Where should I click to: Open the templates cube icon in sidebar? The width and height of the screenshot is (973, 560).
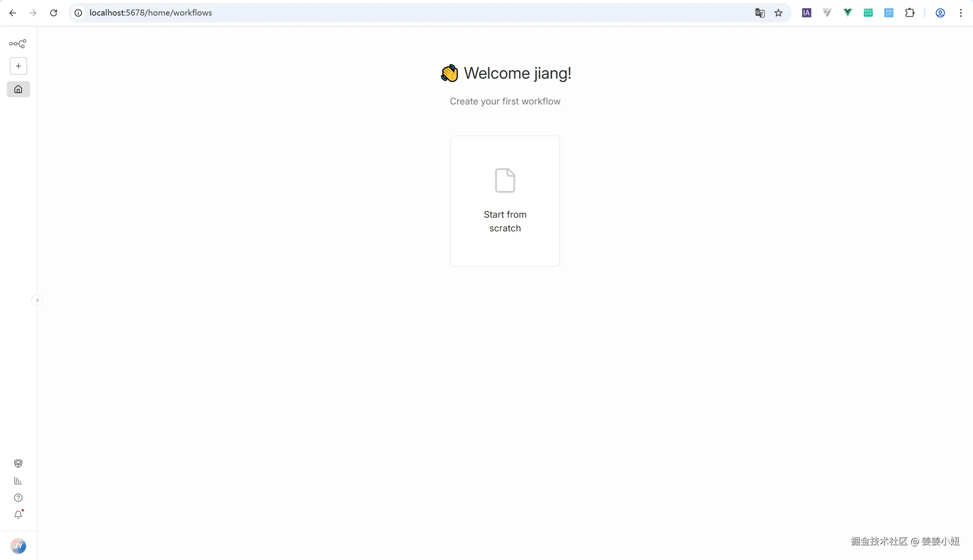point(18,463)
